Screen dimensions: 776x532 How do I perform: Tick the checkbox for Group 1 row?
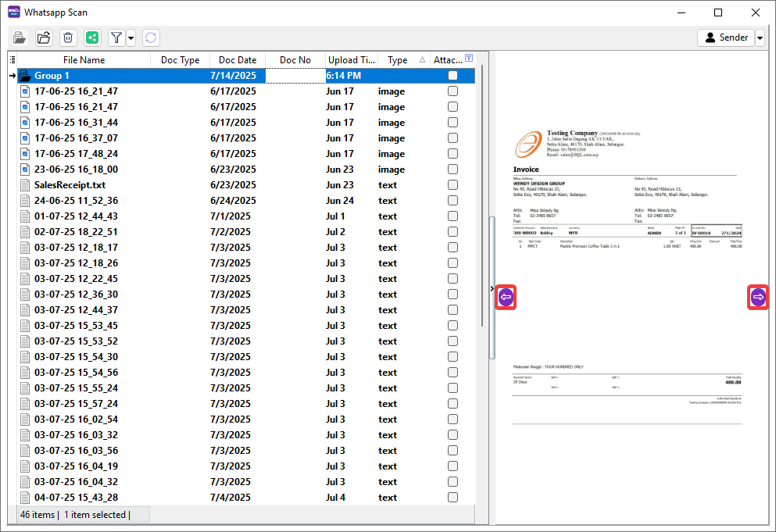tap(452, 76)
